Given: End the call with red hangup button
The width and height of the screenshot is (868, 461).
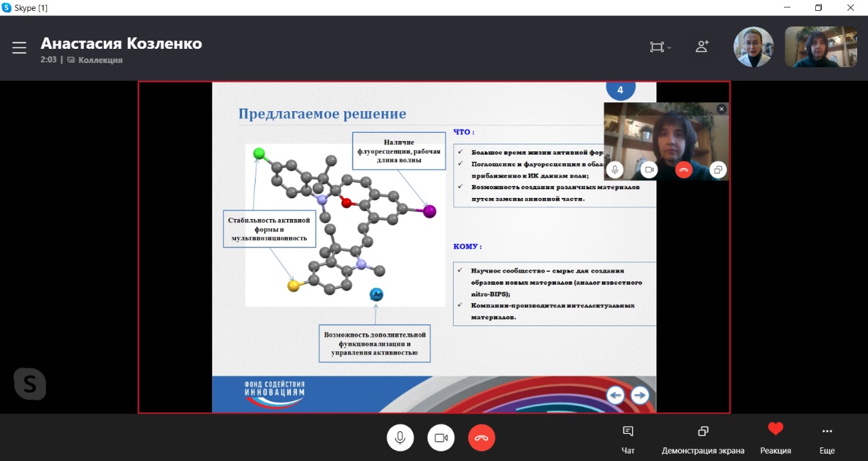Looking at the screenshot, I should click(x=481, y=437).
